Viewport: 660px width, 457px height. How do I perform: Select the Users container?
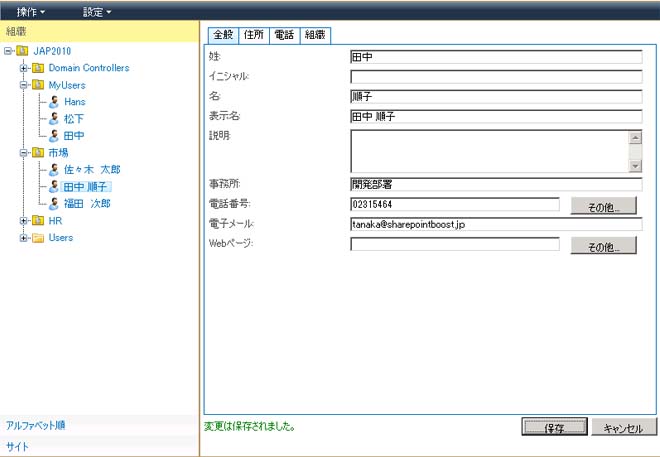click(x=61, y=238)
